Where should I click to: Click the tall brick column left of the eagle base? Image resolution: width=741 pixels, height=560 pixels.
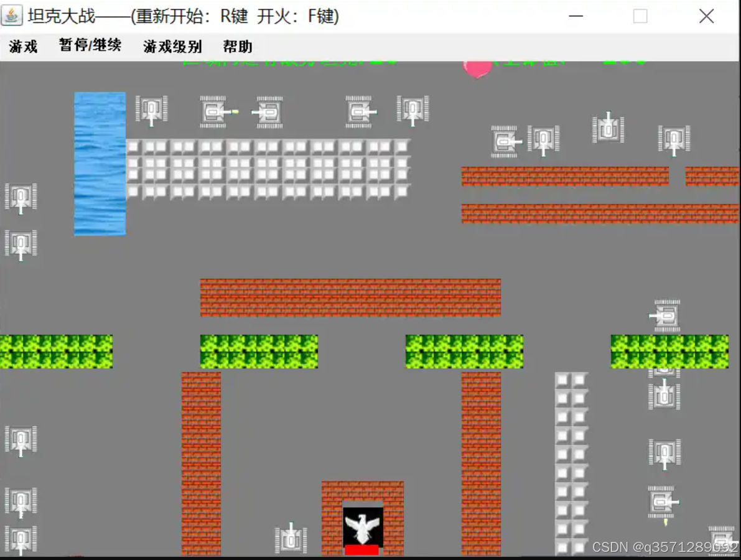(202, 464)
